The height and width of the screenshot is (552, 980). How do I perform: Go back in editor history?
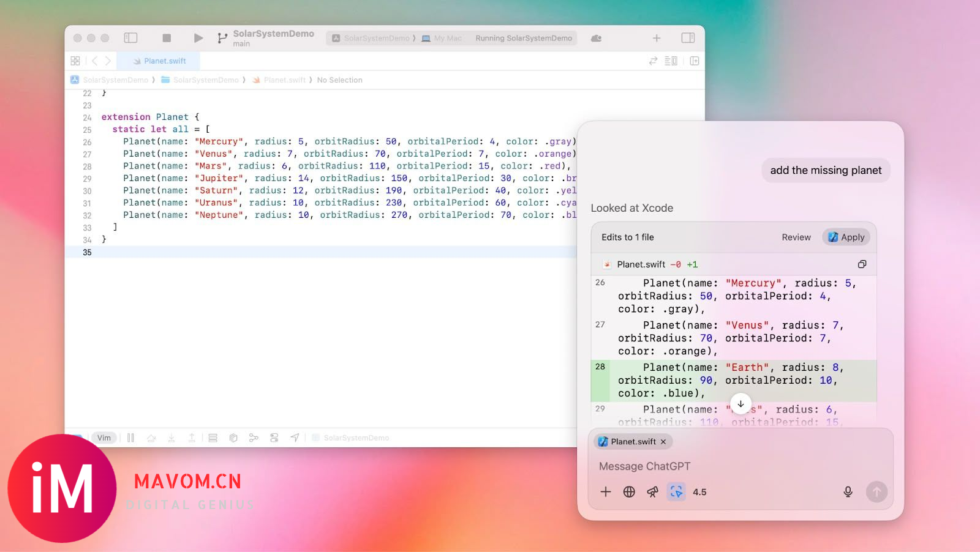pyautogui.click(x=94, y=61)
